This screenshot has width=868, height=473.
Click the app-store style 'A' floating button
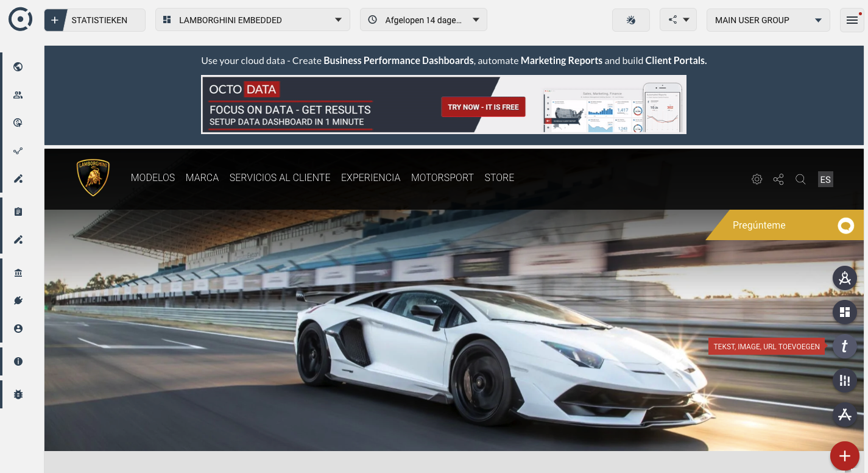(x=845, y=414)
